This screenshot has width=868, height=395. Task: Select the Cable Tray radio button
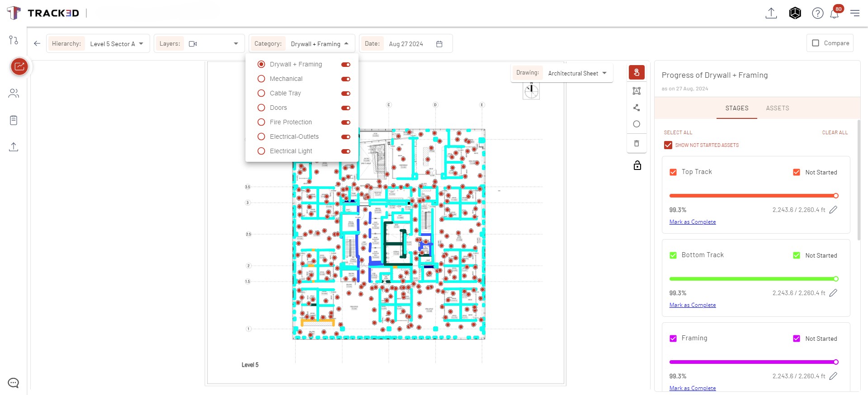coord(261,93)
